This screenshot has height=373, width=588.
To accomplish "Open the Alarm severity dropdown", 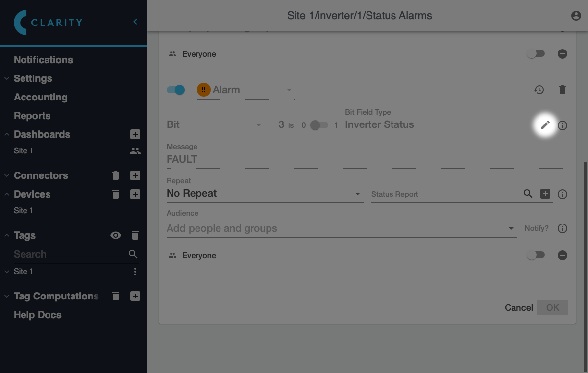I will pos(245,90).
